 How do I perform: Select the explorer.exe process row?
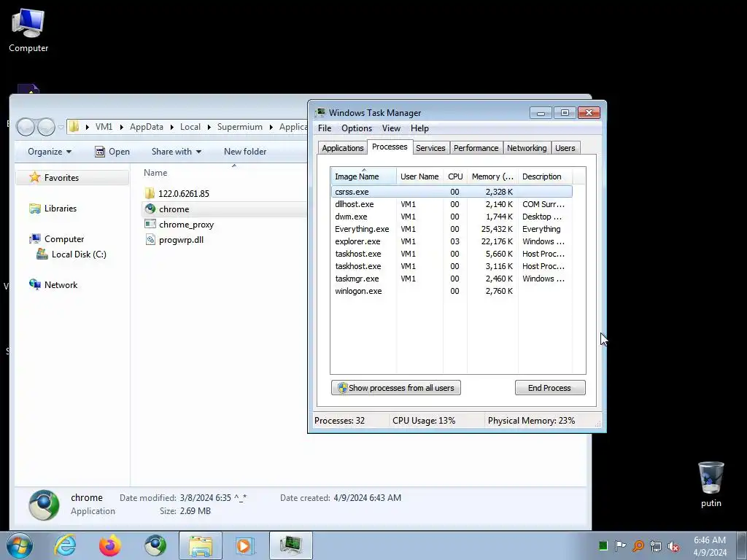(x=452, y=241)
